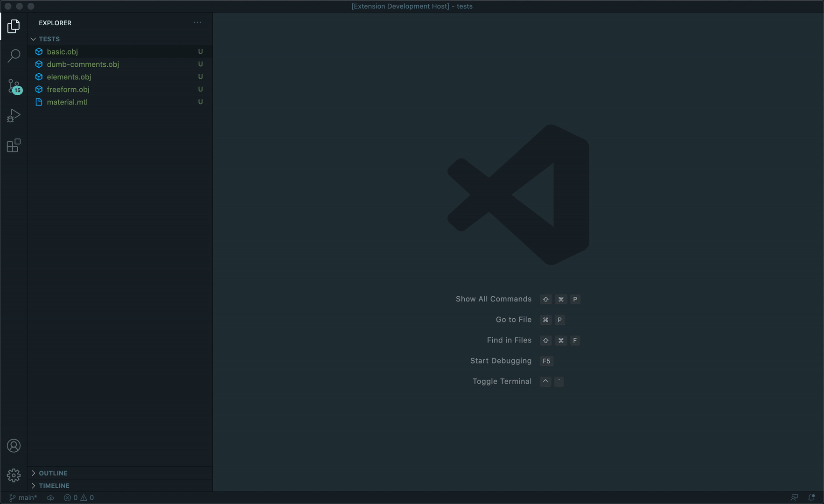Click the cube icon beside freeform.obj

[x=39, y=90]
